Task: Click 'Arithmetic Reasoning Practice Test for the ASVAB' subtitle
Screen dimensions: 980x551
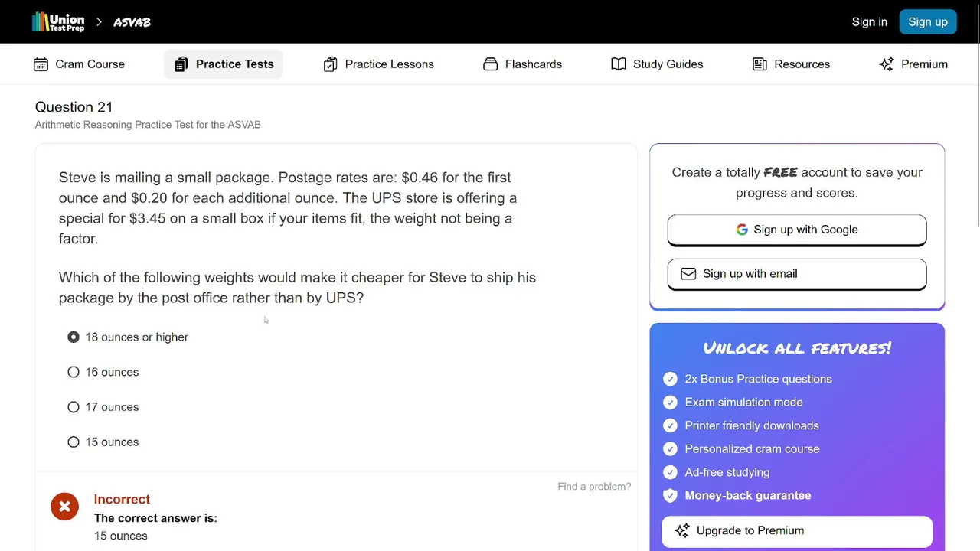Action: [x=148, y=125]
